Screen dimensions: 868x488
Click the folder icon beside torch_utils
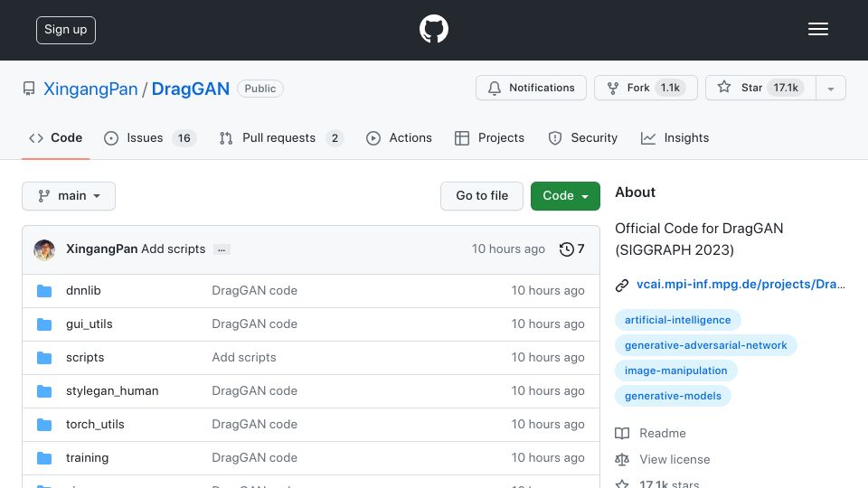coord(44,425)
